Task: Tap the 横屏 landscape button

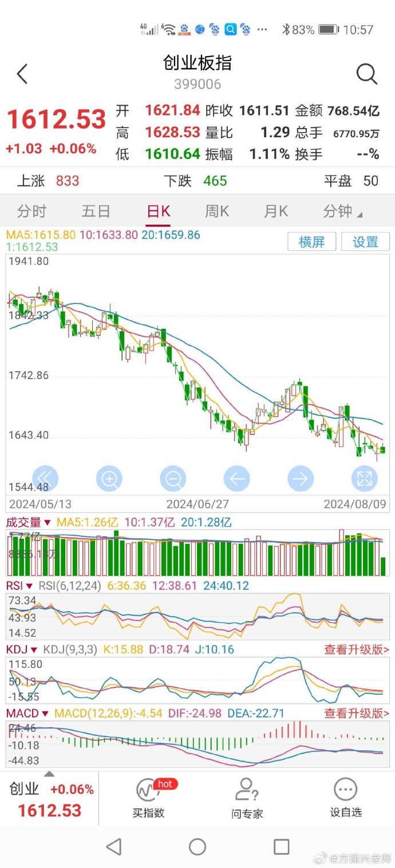Action: (x=311, y=242)
